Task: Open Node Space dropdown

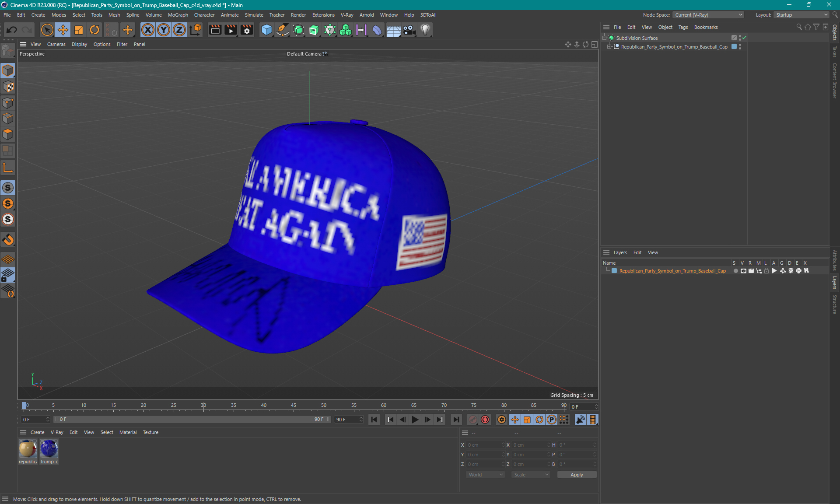Action: [x=708, y=15]
